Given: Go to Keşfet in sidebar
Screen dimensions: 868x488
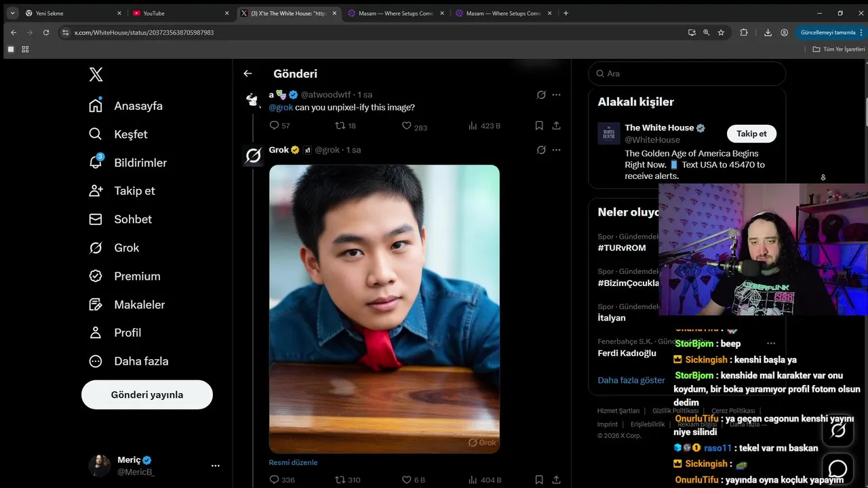Looking at the screenshot, I should [x=130, y=134].
